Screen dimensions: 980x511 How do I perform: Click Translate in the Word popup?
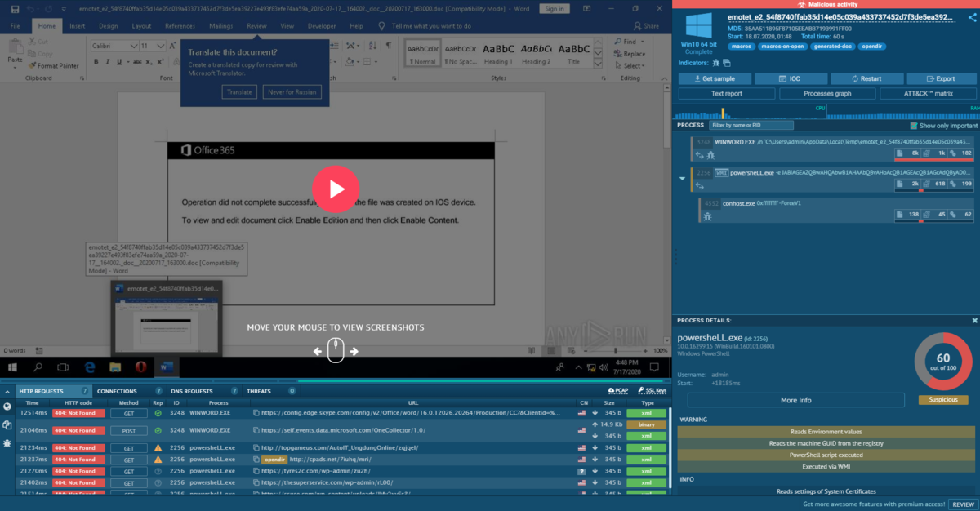tap(239, 92)
